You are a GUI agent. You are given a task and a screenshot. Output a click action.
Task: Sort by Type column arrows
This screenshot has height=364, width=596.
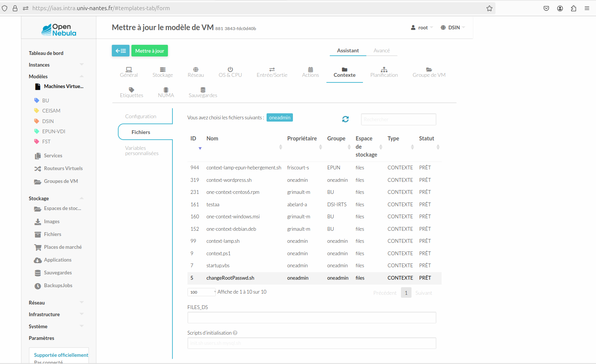pos(412,147)
